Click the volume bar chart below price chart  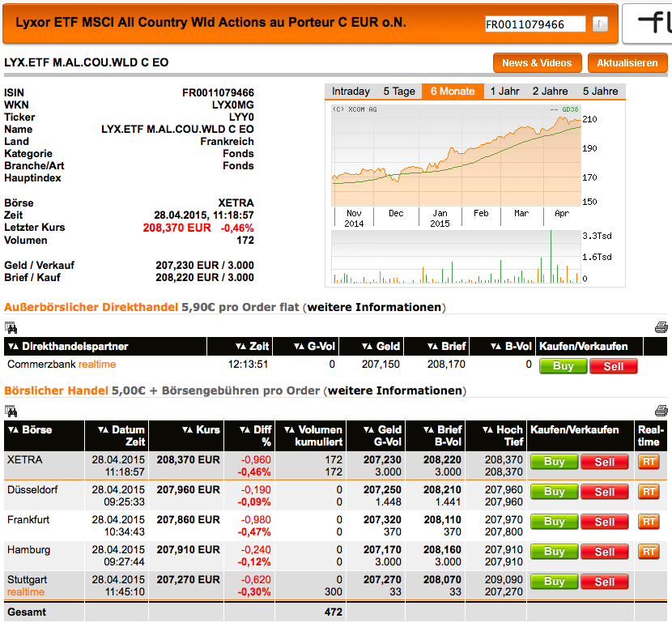[457, 257]
